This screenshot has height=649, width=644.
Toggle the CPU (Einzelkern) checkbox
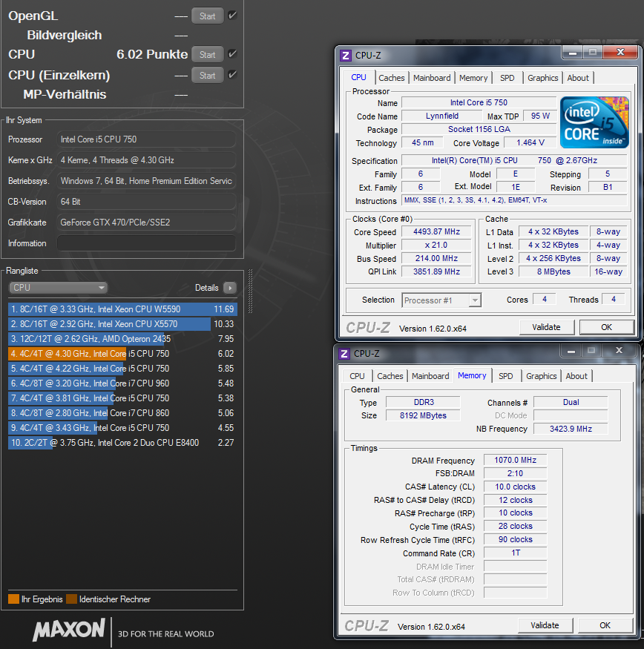tap(232, 74)
